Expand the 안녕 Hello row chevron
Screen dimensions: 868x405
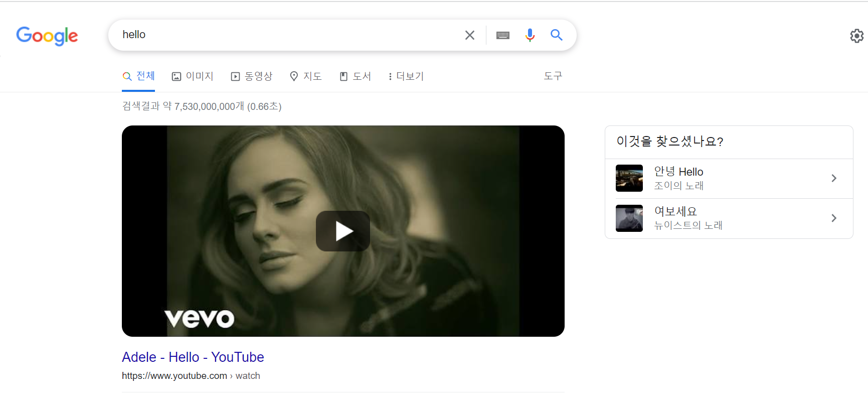tap(834, 178)
